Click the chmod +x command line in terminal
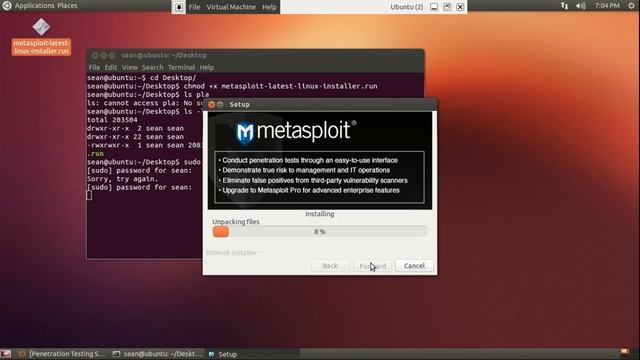 232,86
